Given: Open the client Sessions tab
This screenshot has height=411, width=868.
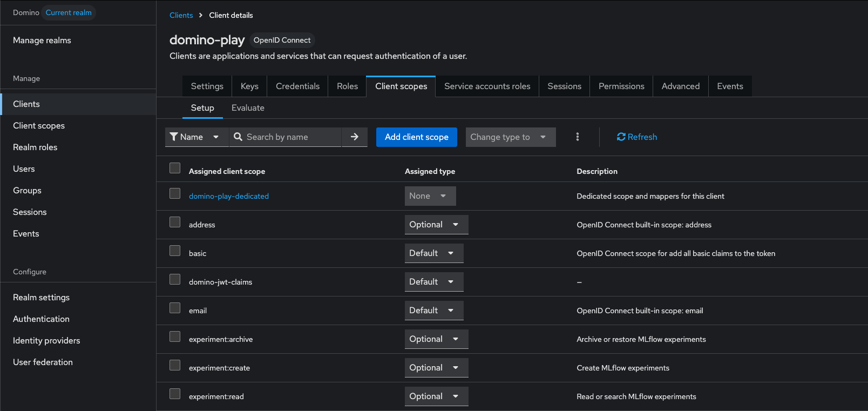Looking at the screenshot, I should pos(565,86).
